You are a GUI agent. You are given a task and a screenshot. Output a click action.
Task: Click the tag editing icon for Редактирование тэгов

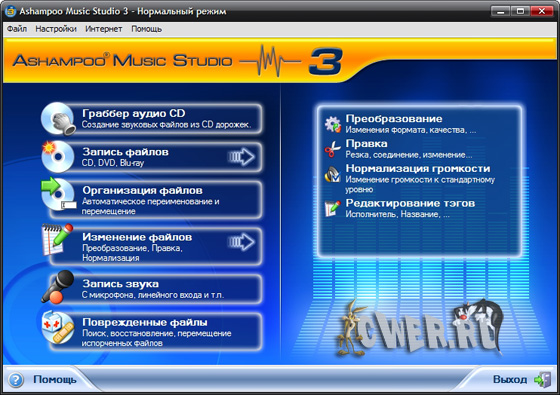(x=332, y=209)
